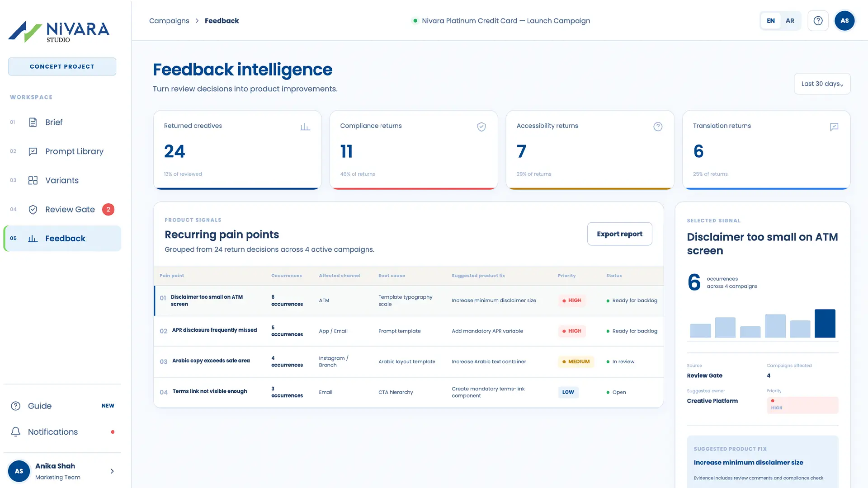The width and height of the screenshot is (868, 488).
Task: Select row 'APR disclosure frequently missed'
Action: click(x=409, y=331)
